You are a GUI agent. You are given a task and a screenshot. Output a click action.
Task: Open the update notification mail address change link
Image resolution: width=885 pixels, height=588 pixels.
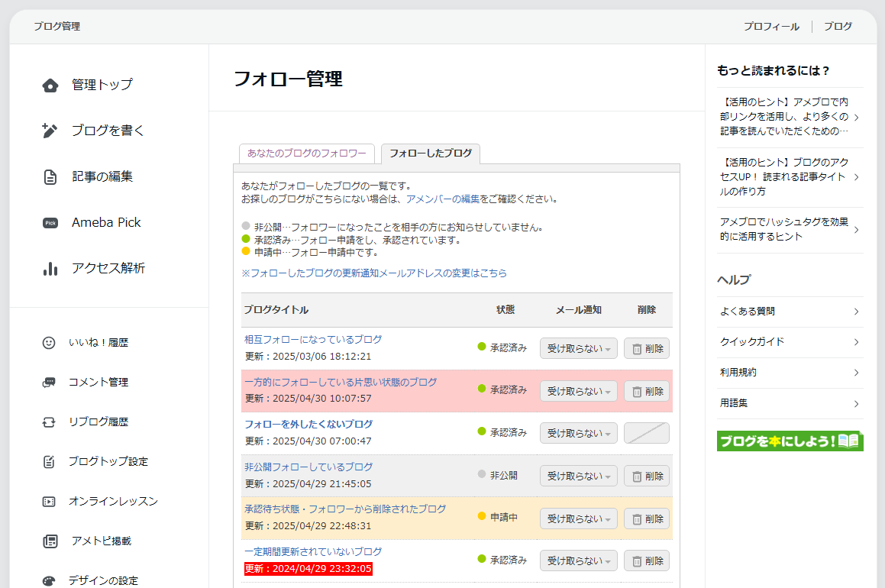click(374, 273)
